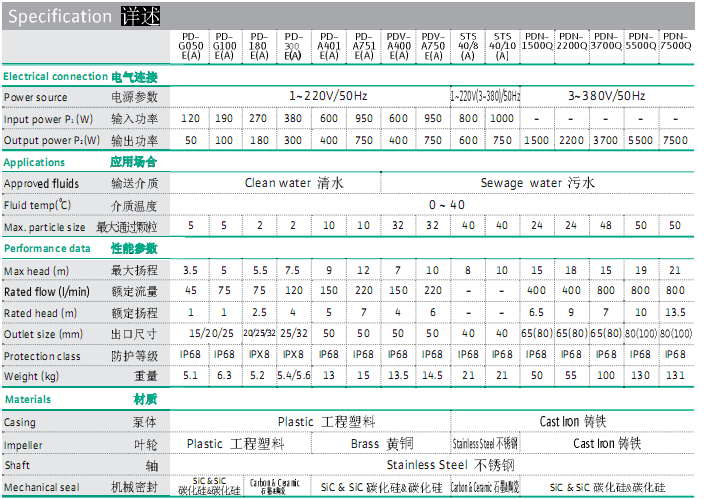Click the Sewage water 污水 cell
Screen dimensions: 704x499
pyautogui.click(x=537, y=183)
